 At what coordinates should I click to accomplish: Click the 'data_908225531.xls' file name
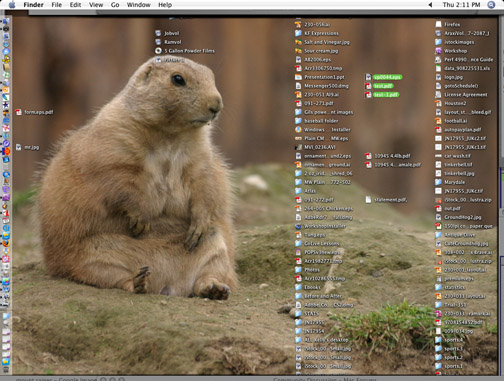[467, 68]
